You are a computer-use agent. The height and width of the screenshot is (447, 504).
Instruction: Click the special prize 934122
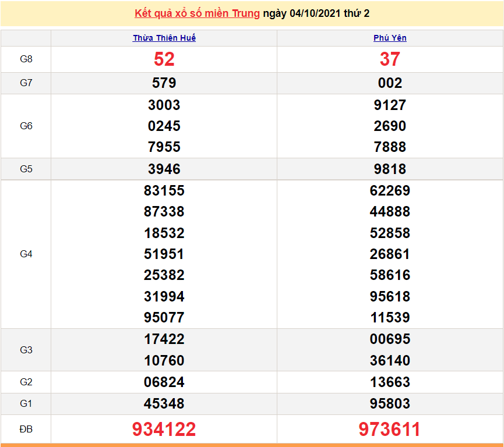[164, 428]
